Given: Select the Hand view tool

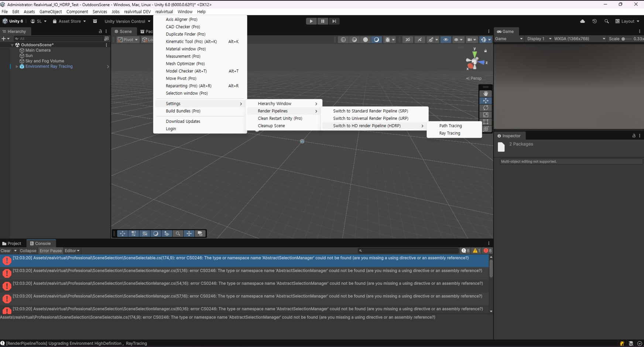Looking at the screenshot, I should point(486,94).
